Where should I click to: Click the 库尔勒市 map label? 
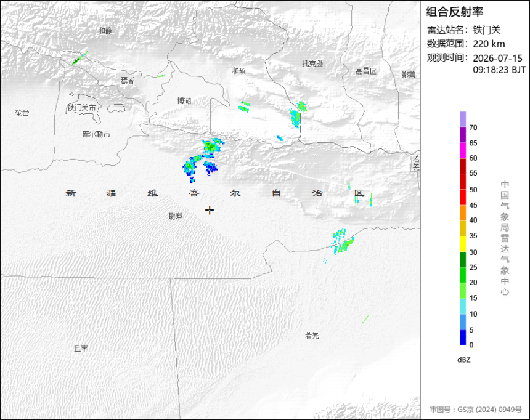96,134
